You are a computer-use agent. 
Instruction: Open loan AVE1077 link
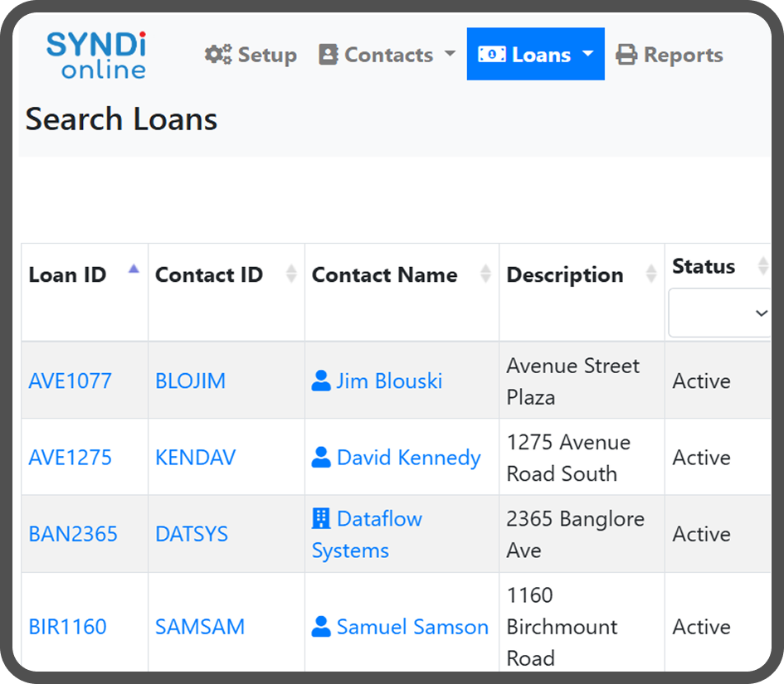pyautogui.click(x=71, y=381)
